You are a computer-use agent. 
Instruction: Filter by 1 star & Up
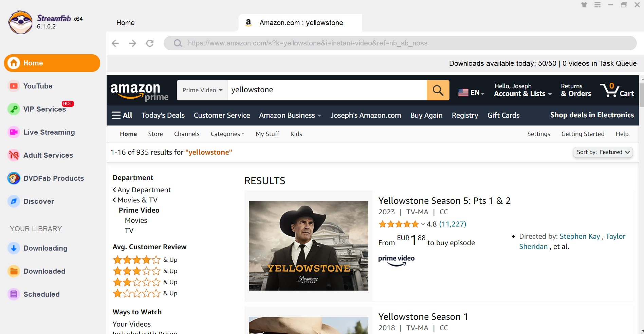pyautogui.click(x=145, y=293)
